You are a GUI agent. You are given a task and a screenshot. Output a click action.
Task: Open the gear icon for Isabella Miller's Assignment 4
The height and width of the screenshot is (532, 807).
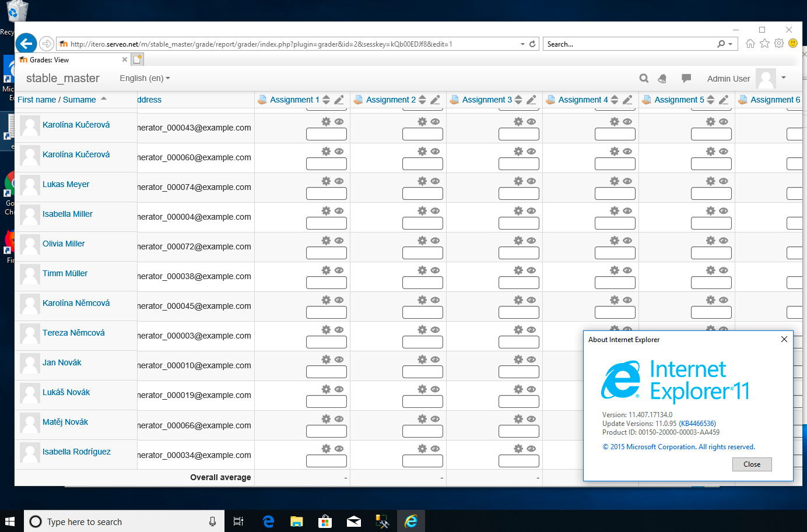[615, 211]
